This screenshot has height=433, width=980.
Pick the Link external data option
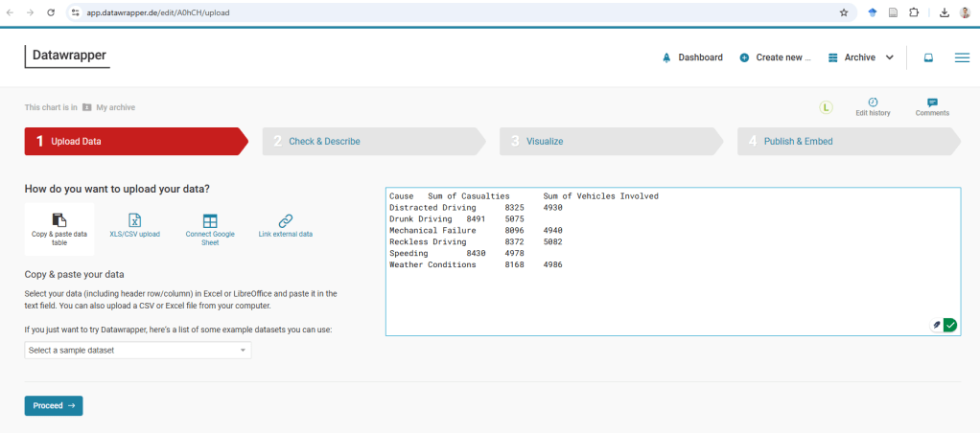pyautogui.click(x=285, y=225)
